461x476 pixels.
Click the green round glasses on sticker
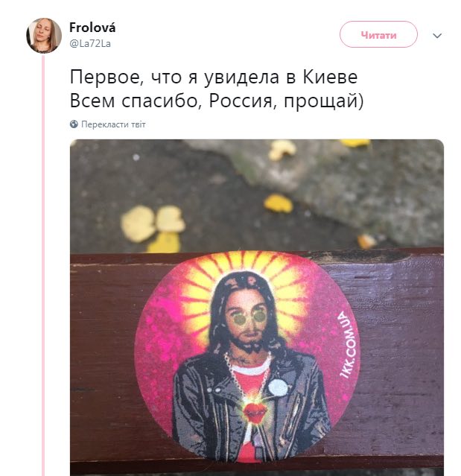249,317
